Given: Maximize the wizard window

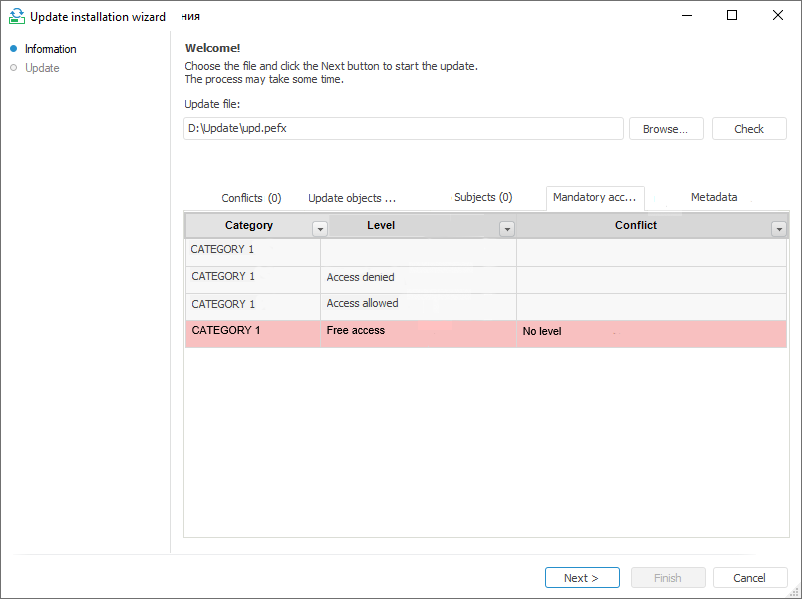Looking at the screenshot, I should (732, 16).
